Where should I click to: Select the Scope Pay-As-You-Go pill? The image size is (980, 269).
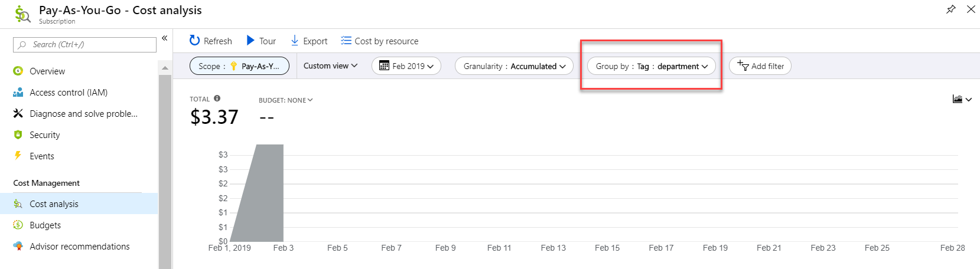(239, 66)
